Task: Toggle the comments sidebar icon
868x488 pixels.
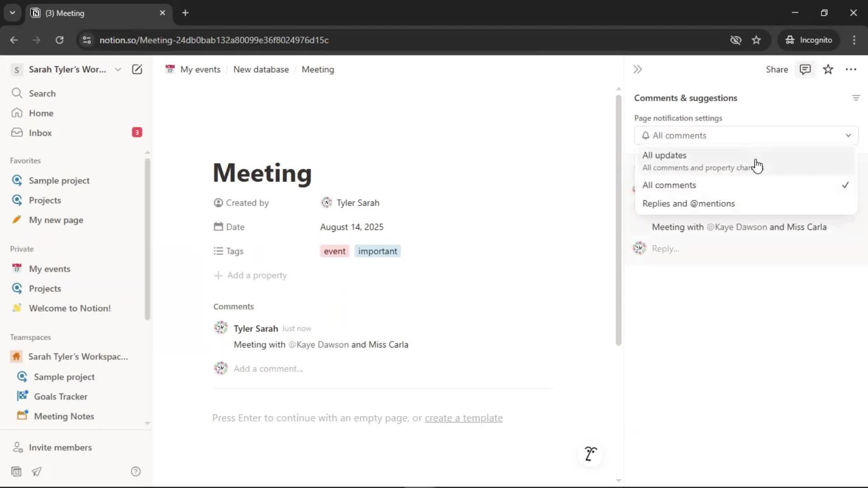Action: coord(805,69)
